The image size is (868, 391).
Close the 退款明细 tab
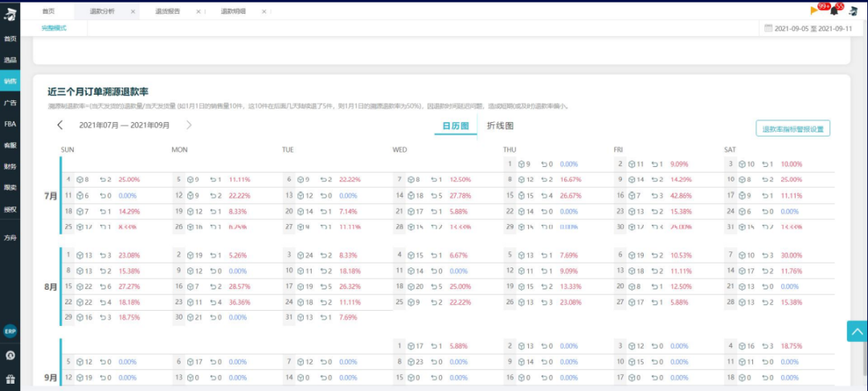coord(264,11)
